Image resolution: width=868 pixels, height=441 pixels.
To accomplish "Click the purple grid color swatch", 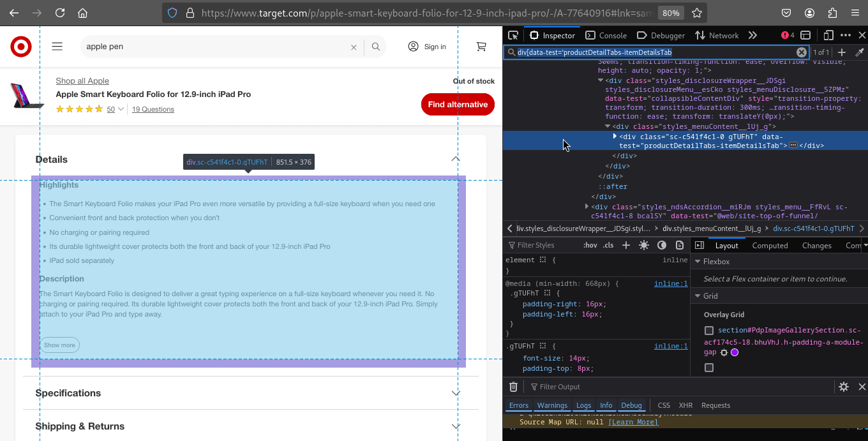I will pyautogui.click(x=735, y=352).
